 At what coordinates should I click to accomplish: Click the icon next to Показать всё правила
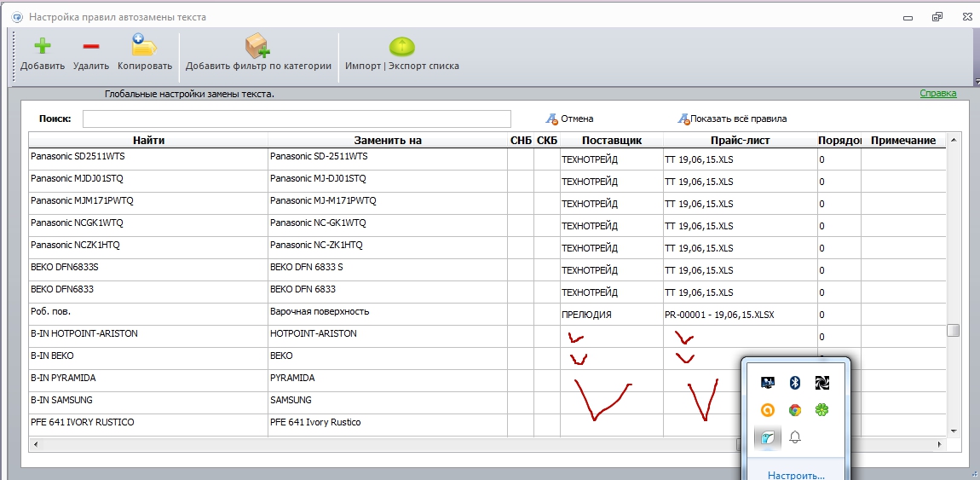pyautogui.click(x=683, y=119)
